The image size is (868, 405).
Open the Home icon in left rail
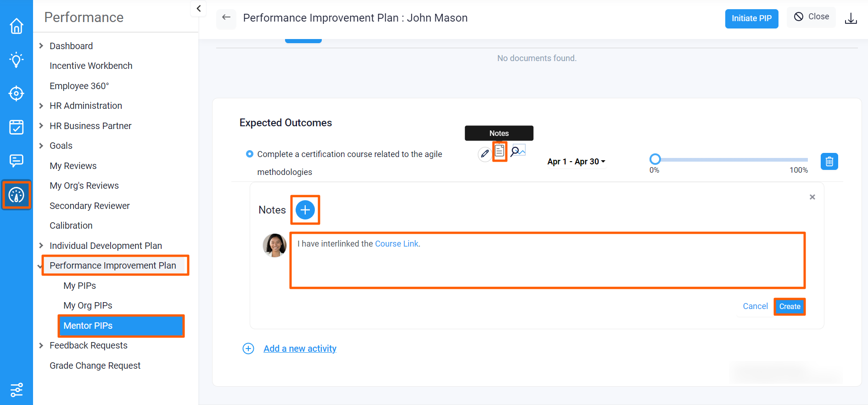17,26
